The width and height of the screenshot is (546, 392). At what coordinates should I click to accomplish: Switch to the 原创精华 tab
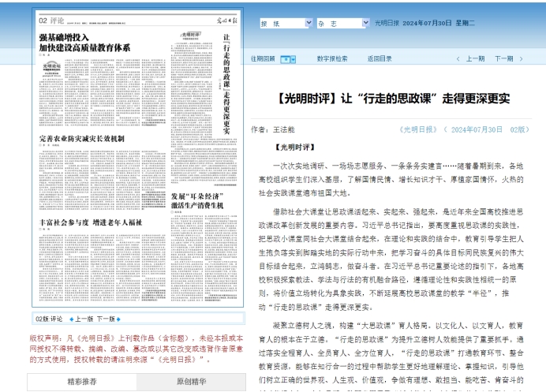tap(185, 383)
